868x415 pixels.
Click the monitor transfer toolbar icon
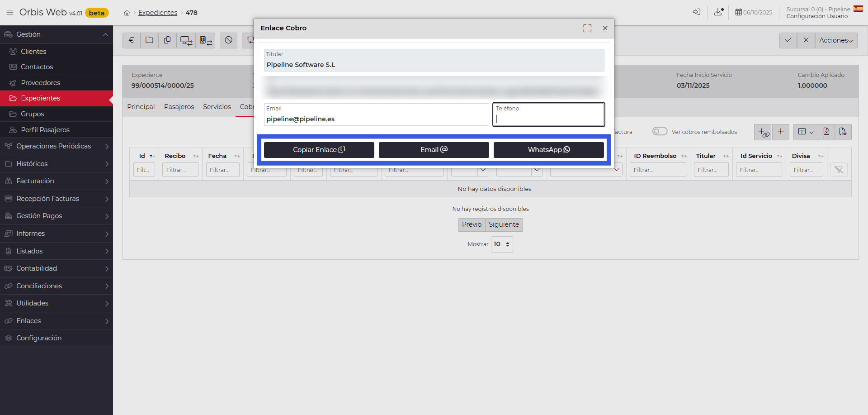pos(186,40)
